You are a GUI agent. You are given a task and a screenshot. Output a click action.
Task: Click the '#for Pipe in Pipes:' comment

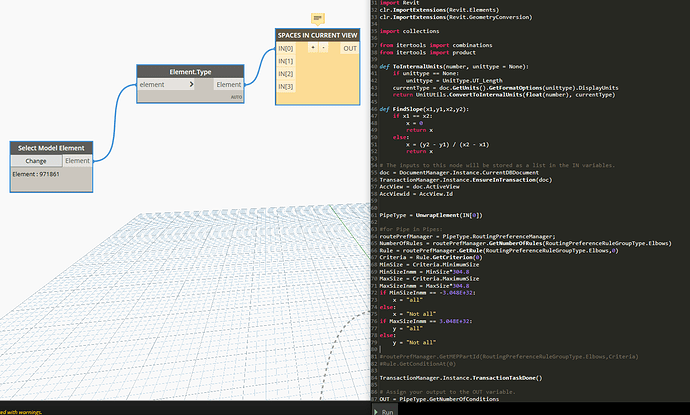tap(411, 229)
